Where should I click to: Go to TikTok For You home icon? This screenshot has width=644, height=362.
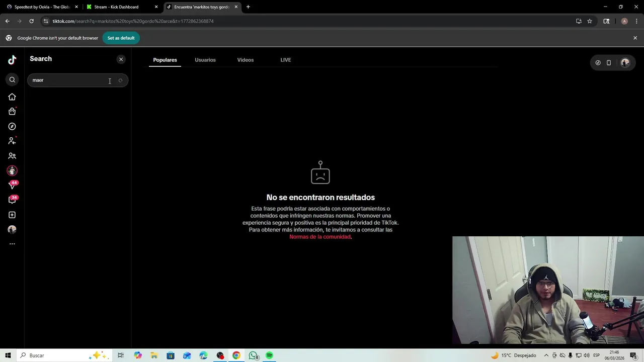tap(12, 97)
